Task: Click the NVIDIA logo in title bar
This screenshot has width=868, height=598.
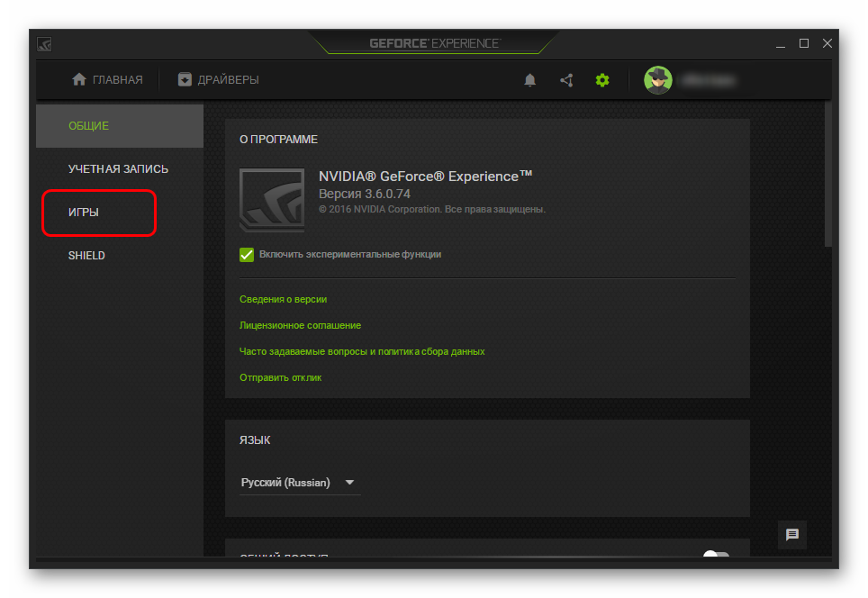Action: pos(44,44)
